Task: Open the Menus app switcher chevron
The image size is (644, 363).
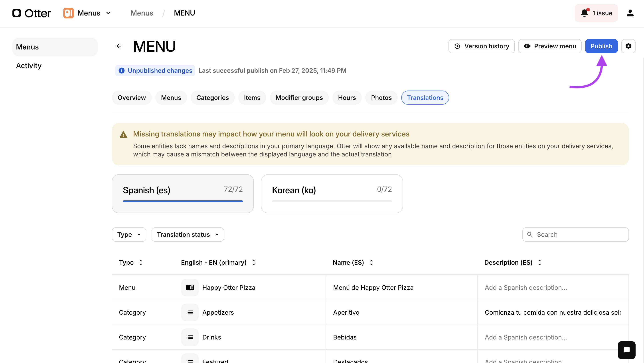Action: tap(108, 13)
